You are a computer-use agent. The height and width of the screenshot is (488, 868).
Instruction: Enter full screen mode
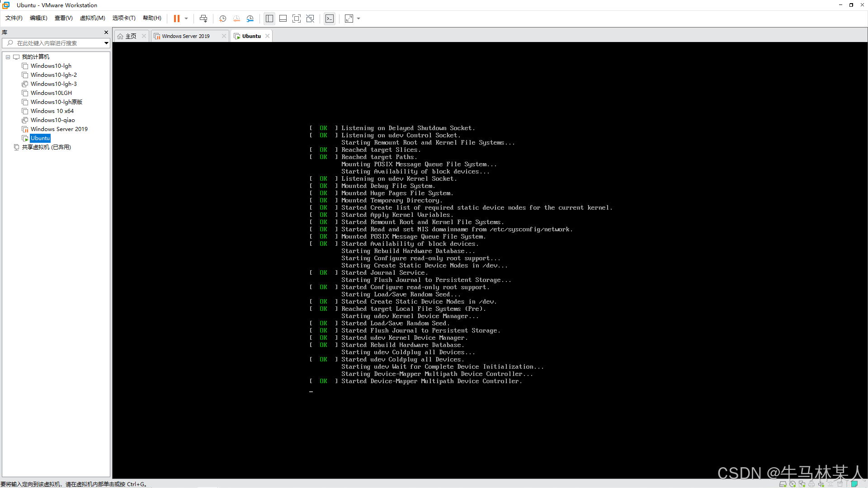click(297, 19)
